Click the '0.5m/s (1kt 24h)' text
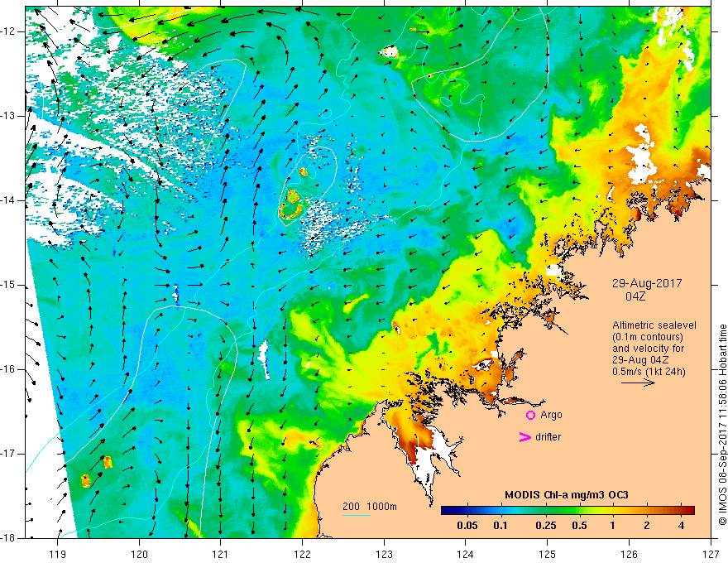The image size is (728, 563). click(649, 372)
